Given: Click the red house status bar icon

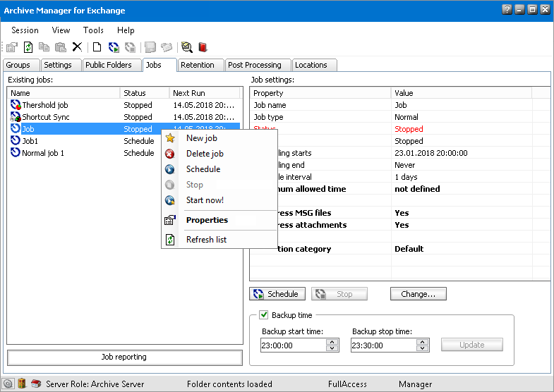Looking at the screenshot, I should coord(36,384).
